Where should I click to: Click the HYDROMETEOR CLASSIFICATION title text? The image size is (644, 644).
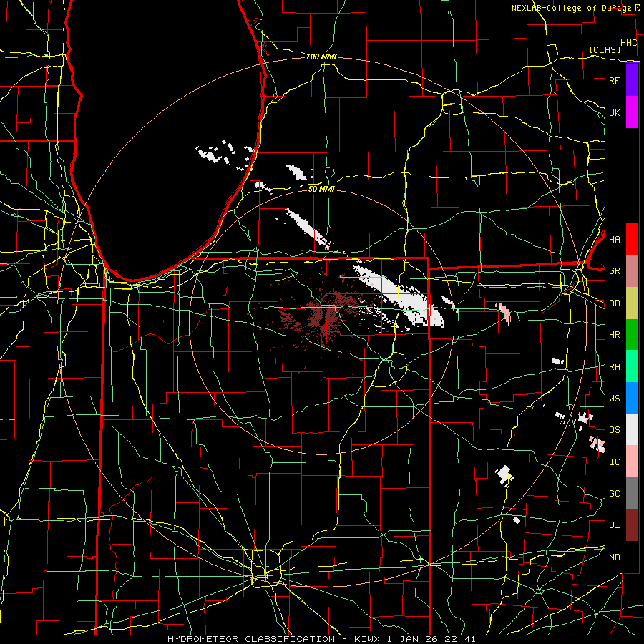pyautogui.click(x=251, y=639)
